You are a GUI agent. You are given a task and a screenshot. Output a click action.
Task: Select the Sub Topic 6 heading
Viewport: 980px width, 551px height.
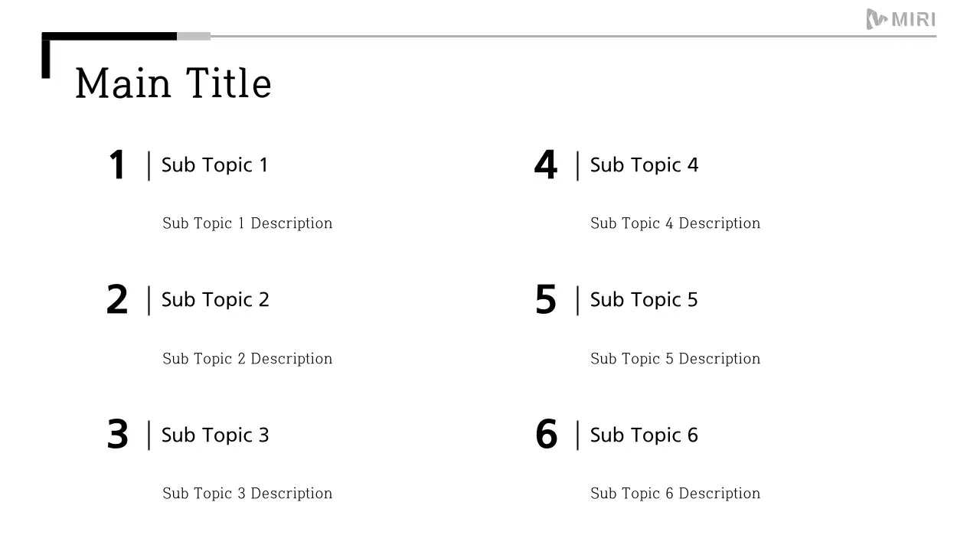point(644,435)
